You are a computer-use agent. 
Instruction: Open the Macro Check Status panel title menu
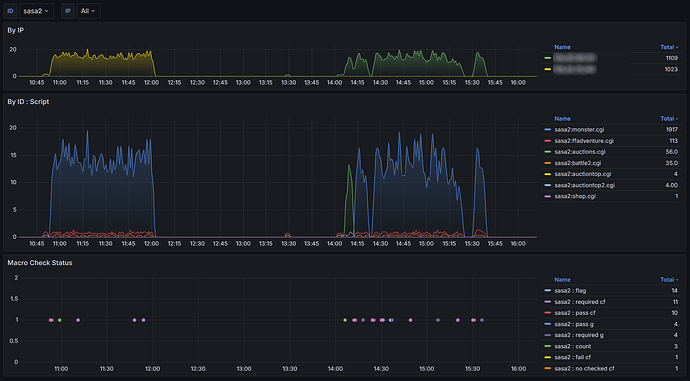coord(40,263)
